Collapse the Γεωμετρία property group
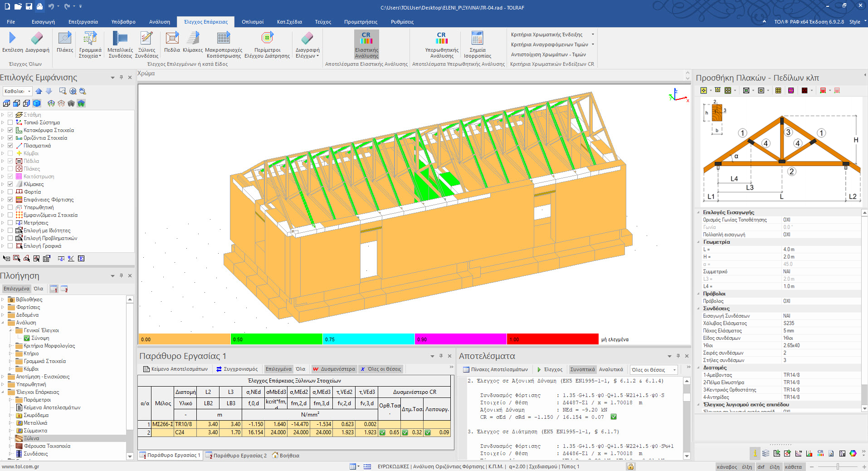 (x=698, y=242)
